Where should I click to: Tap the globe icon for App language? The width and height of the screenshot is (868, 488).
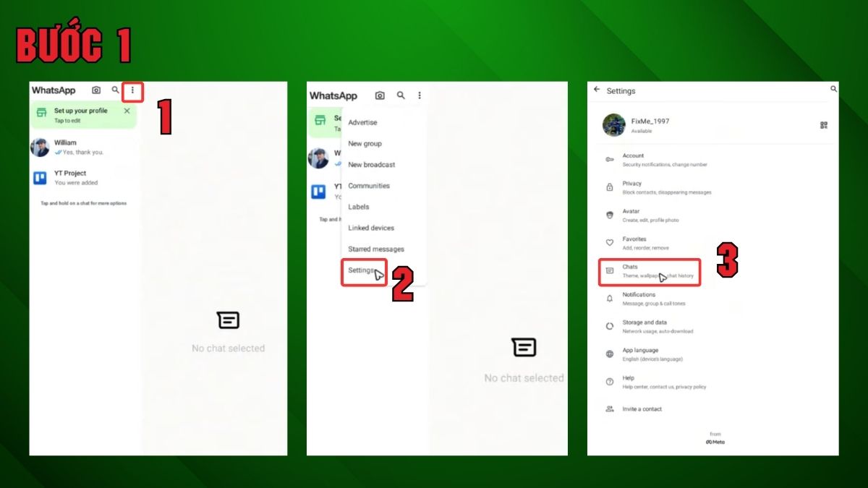click(610, 354)
